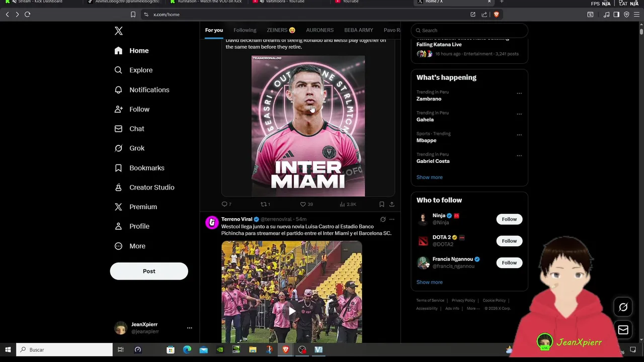The image size is (644, 362).
Task: Open options for Gahela trend
Action: [x=519, y=114]
